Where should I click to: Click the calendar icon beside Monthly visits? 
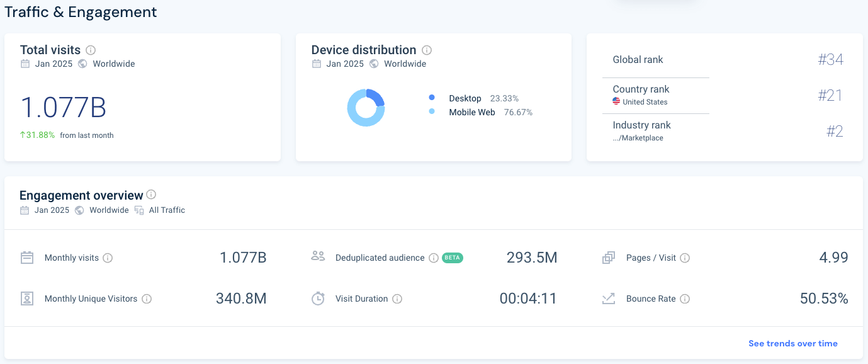pyautogui.click(x=26, y=258)
